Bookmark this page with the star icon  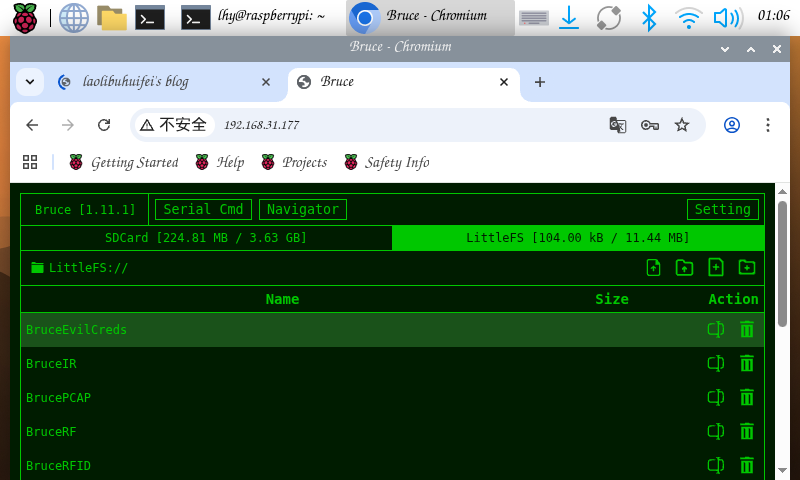click(x=682, y=125)
